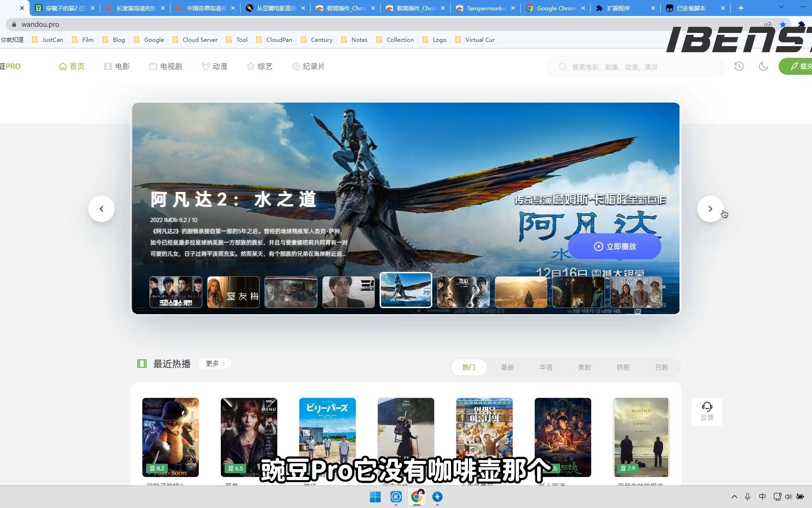Viewport: 812px width, 508px height.
Task: Open the Logo bookmark folder
Action: click(x=435, y=40)
